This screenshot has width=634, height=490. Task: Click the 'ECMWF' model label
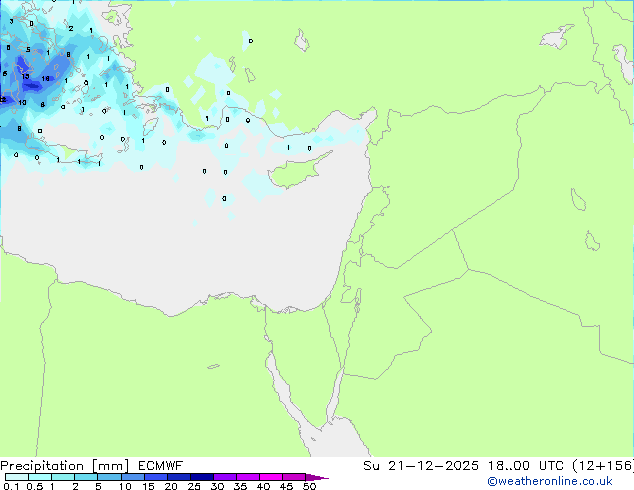[x=161, y=466]
